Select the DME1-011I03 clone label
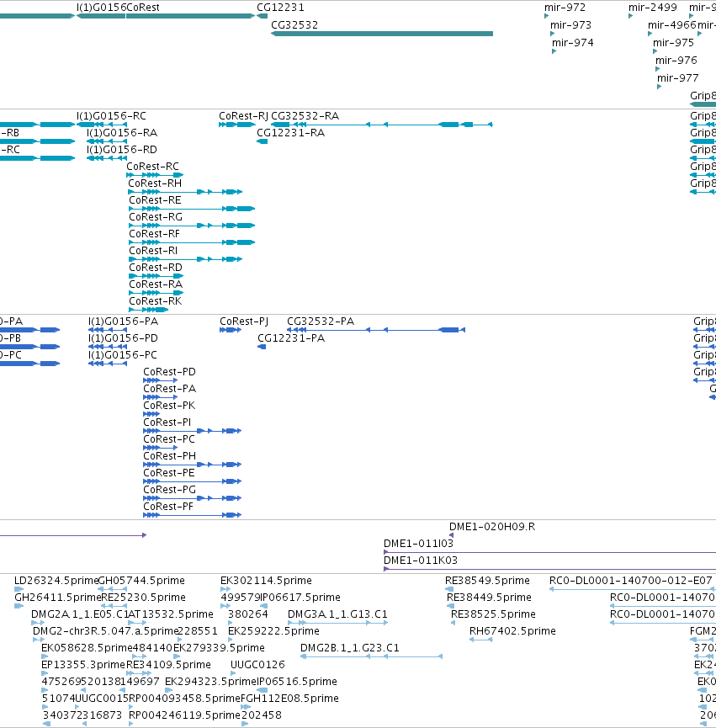 [418, 543]
